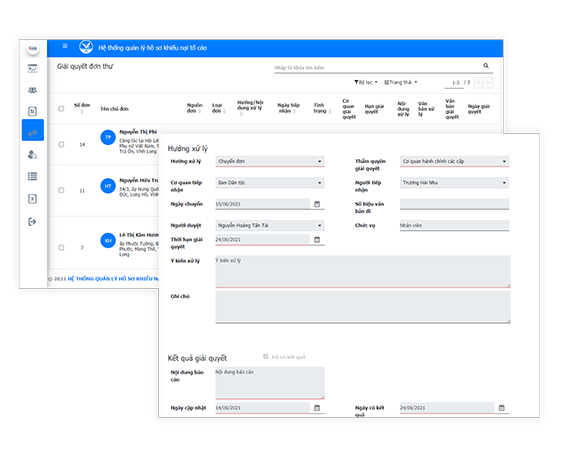Expand the Hướng xử lý dropdown

(270, 161)
